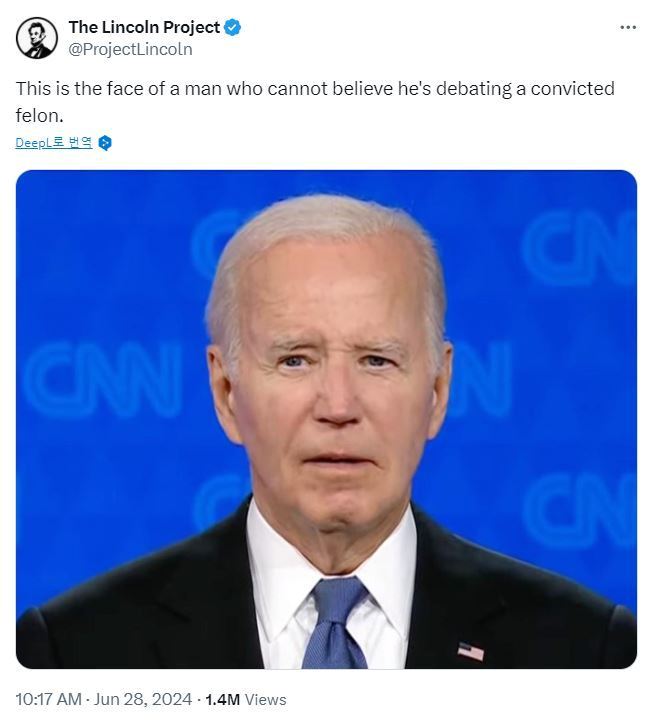Viewport: 654px width, 720px height.
Task: Open "The Lincoln Project" display name link
Action: click(x=144, y=28)
